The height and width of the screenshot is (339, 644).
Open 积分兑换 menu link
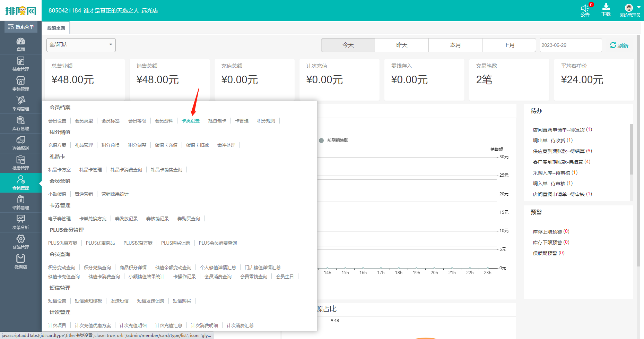tap(111, 145)
